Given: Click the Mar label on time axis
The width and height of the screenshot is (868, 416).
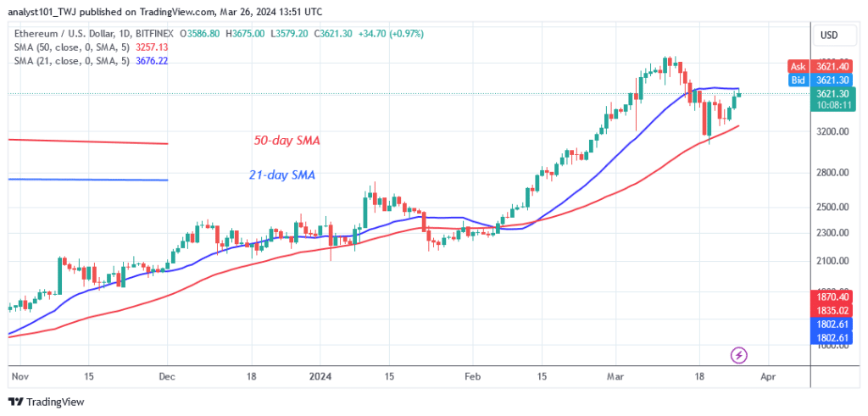Looking at the screenshot, I should [x=615, y=376].
